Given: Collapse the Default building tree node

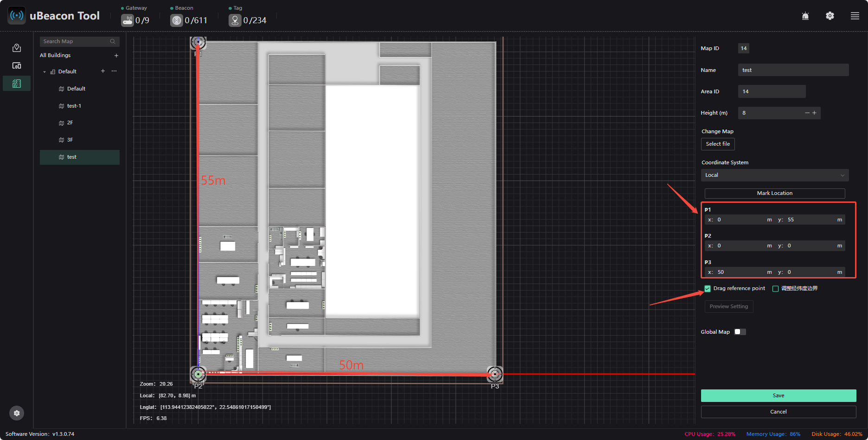Looking at the screenshot, I should tap(45, 72).
